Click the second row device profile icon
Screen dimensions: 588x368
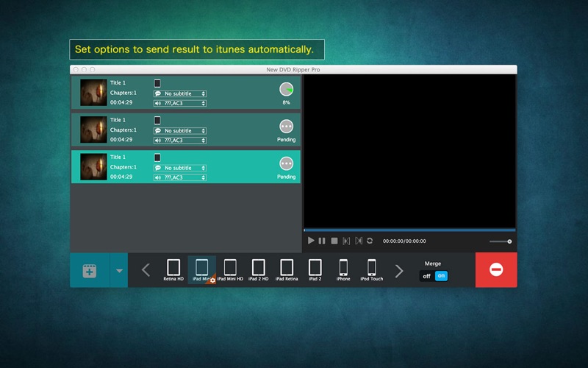pyautogui.click(x=157, y=120)
